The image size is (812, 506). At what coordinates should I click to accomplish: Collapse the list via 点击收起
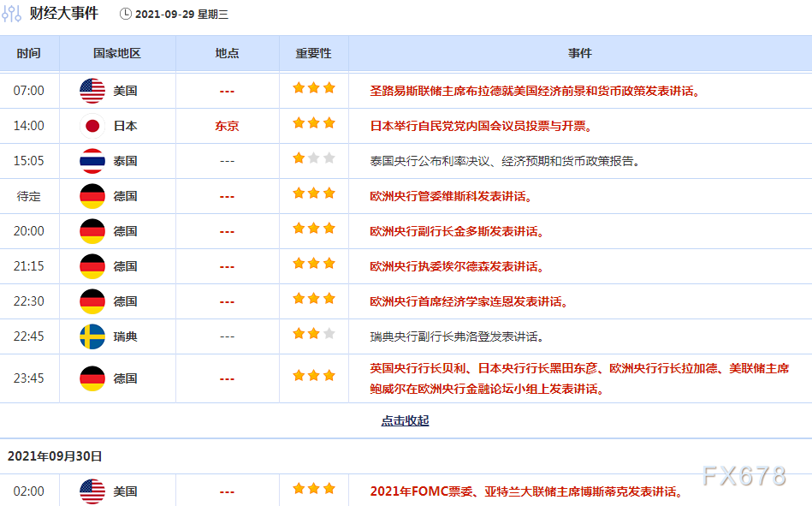point(406,420)
